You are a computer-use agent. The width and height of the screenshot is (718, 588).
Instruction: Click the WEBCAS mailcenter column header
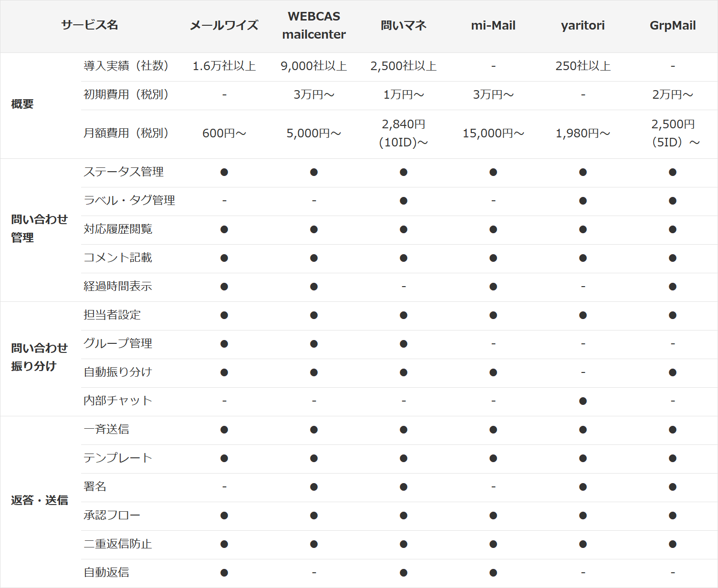[313, 26]
